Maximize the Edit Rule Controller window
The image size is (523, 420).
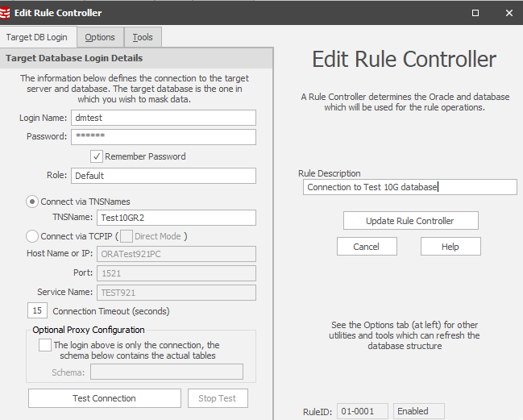coord(475,13)
